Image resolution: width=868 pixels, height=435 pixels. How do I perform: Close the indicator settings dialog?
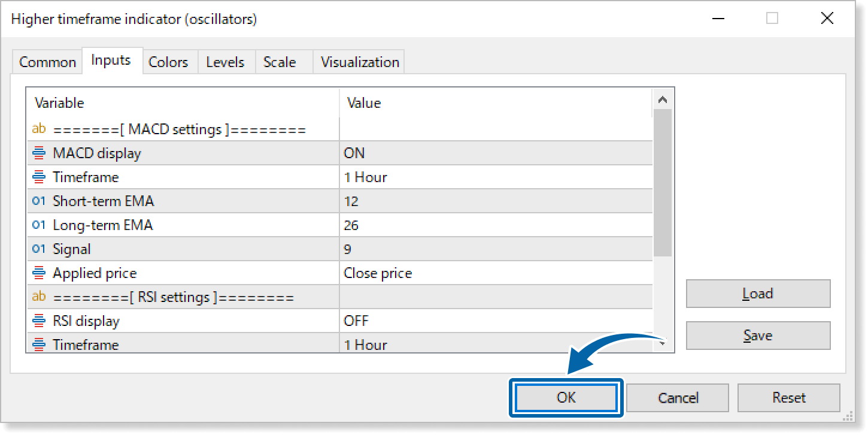click(827, 19)
